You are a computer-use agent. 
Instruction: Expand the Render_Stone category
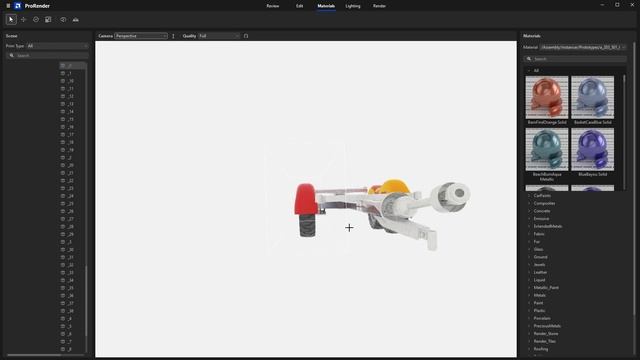click(529, 334)
